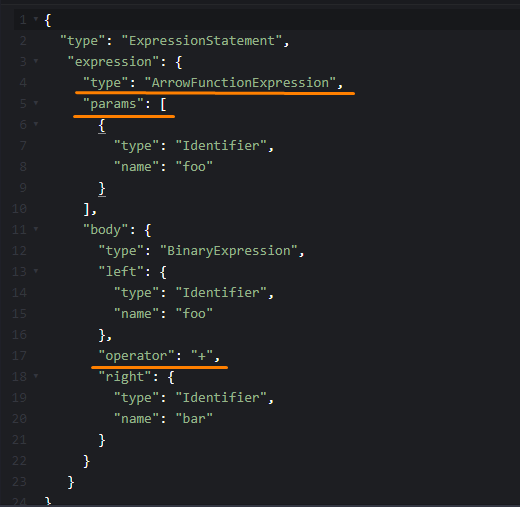This screenshot has height=507, width=520.
Task: Click "foo" name value on line 15
Action: click(194, 314)
